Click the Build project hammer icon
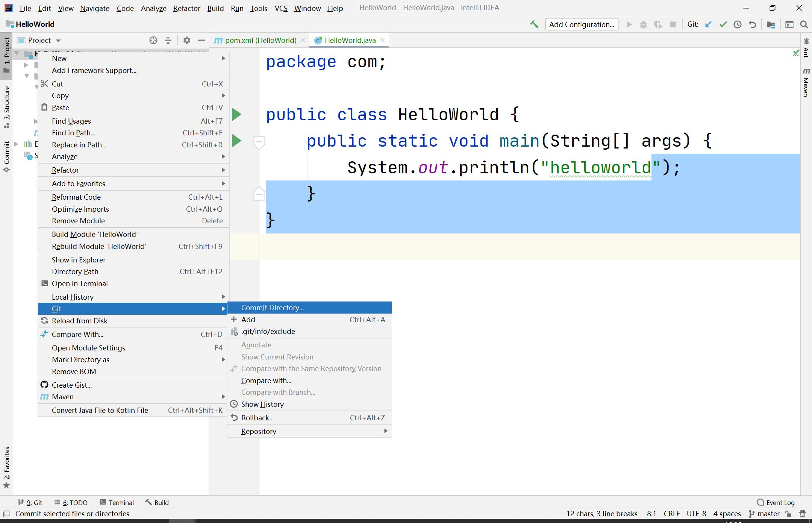The width and height of the screenshot is (812, 523). pos(534,24)
